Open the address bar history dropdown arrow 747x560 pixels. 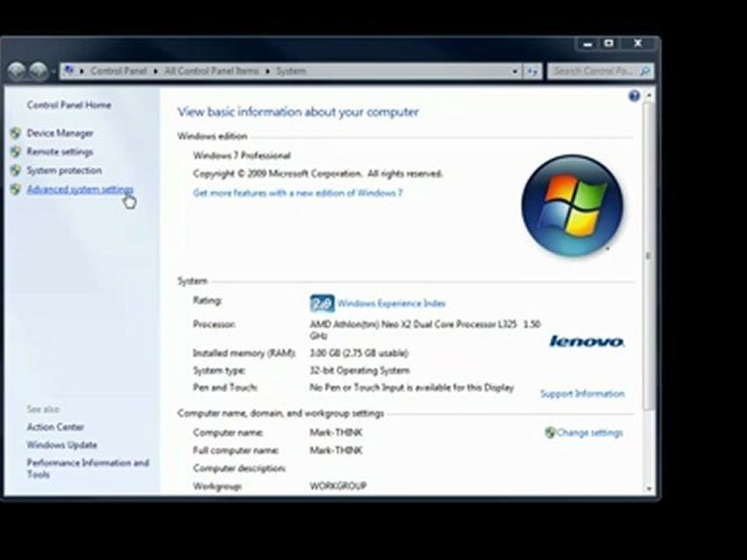click(515, 72)
